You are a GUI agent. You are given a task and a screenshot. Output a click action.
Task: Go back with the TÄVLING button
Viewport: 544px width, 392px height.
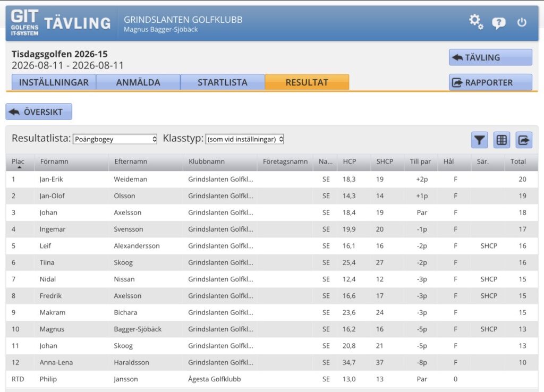click(490, 57)
